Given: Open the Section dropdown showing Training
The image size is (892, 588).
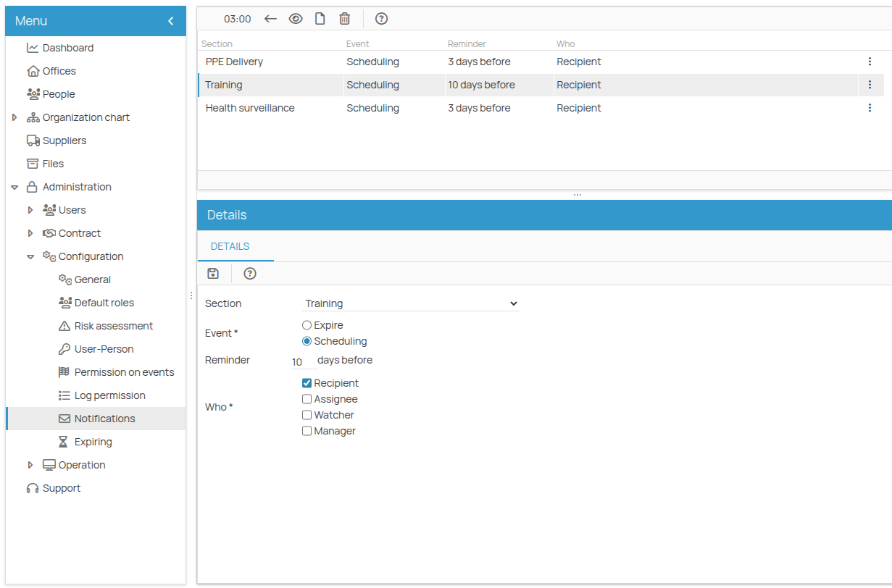Looking at the screenshot, I should click(x=411, y=303).
